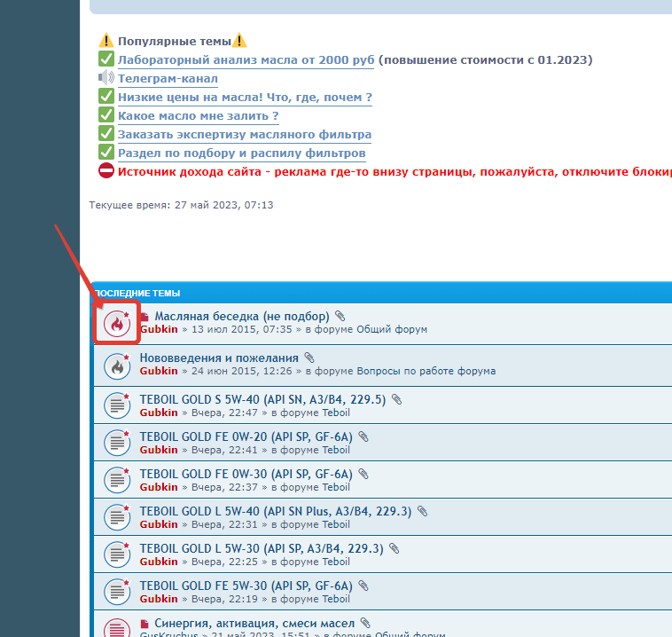
Task: Click paperclip icon next to Синергия, активация
Action: coord(365,623)
